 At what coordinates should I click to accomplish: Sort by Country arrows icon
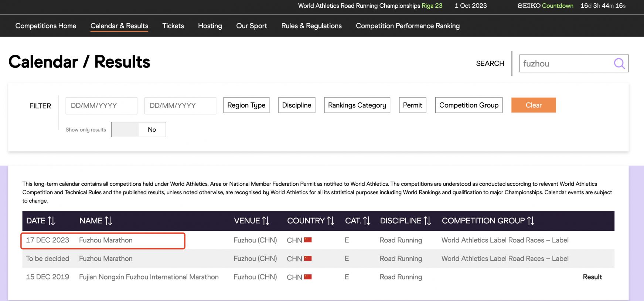[x=331, y=221]
